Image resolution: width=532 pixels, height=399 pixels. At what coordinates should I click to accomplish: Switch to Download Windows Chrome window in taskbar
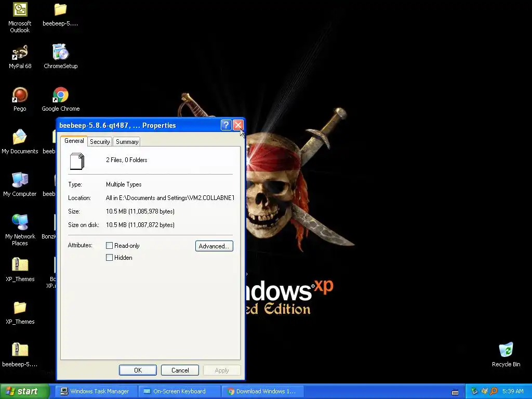coord(262,391)
